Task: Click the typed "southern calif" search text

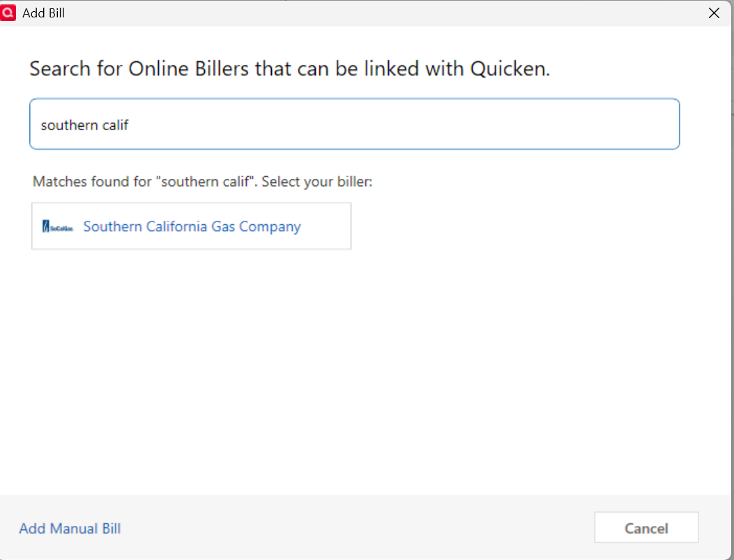Action: (x=84, y=125)
